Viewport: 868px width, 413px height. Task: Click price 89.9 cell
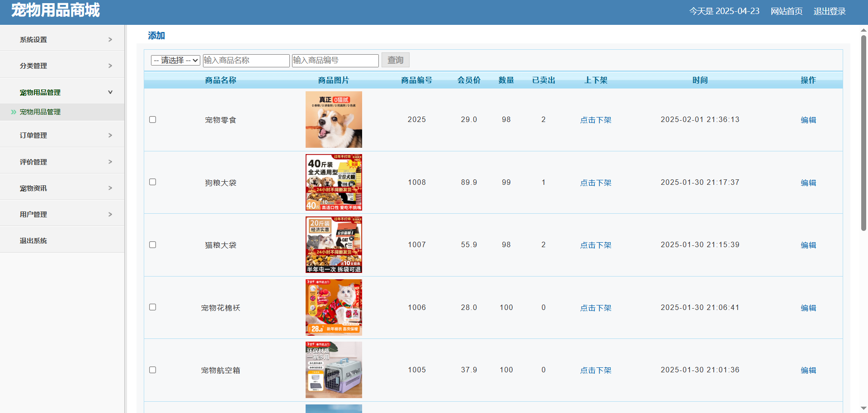click(x=469, y=182)
